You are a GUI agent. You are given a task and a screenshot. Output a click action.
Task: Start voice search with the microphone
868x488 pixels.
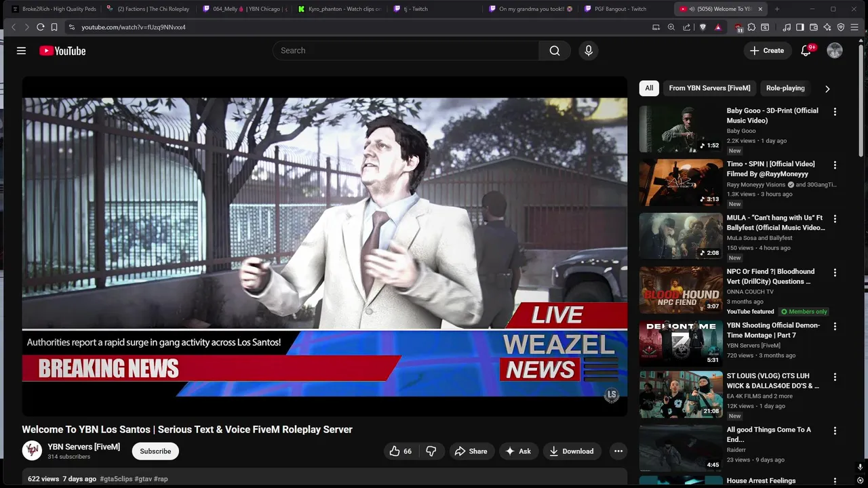589,51
